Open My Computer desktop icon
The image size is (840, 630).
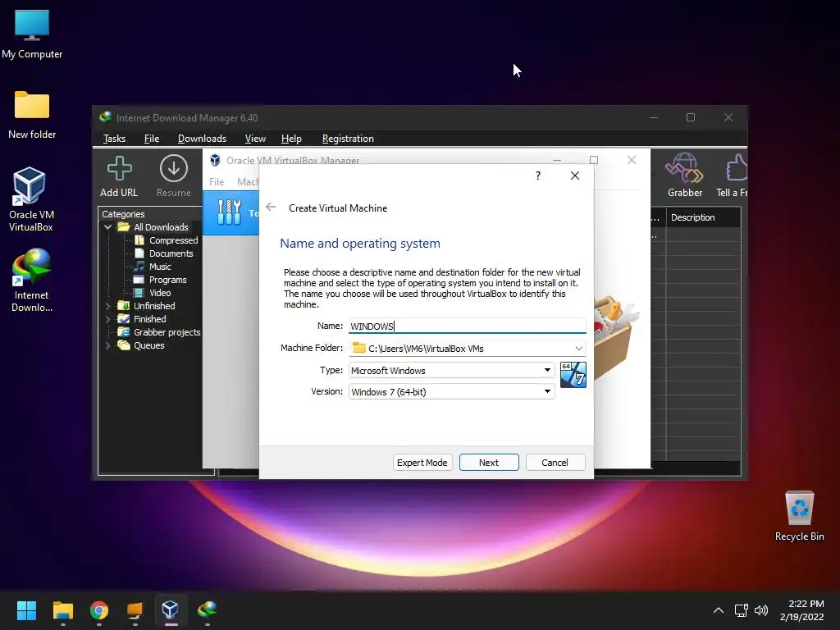(32, 34)
